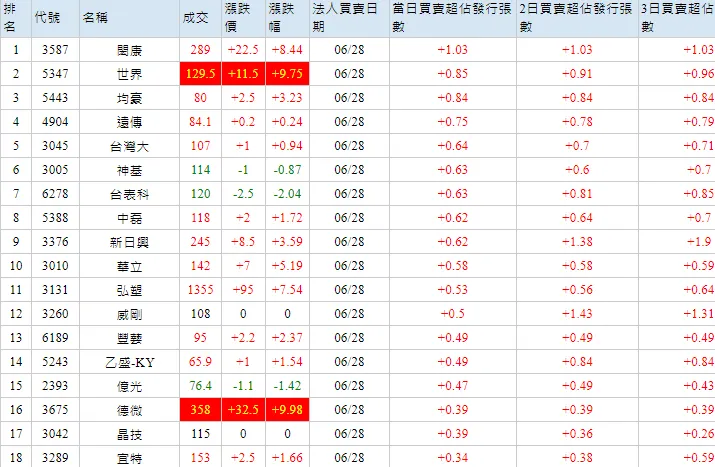Click highlighted change +32.5
The width and height of the screenshot is (715, 467).
pyautogui.click(x=243, y=410)
